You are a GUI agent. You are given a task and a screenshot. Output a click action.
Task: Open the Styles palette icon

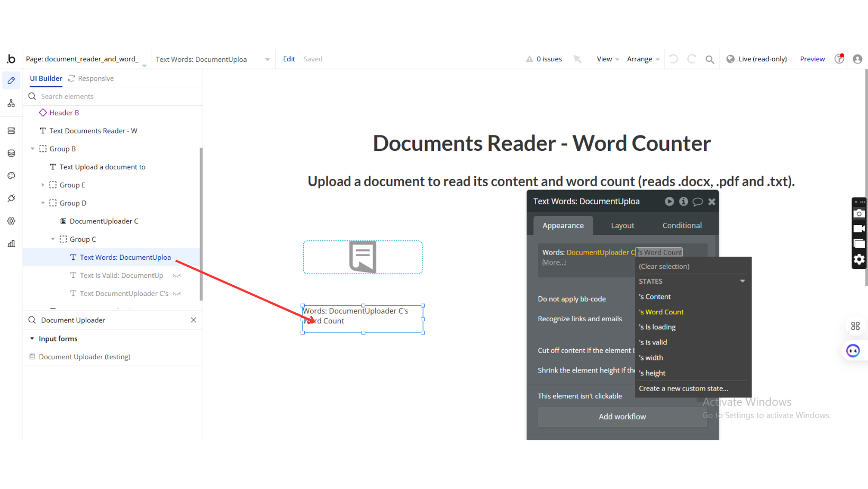(11, 176)
